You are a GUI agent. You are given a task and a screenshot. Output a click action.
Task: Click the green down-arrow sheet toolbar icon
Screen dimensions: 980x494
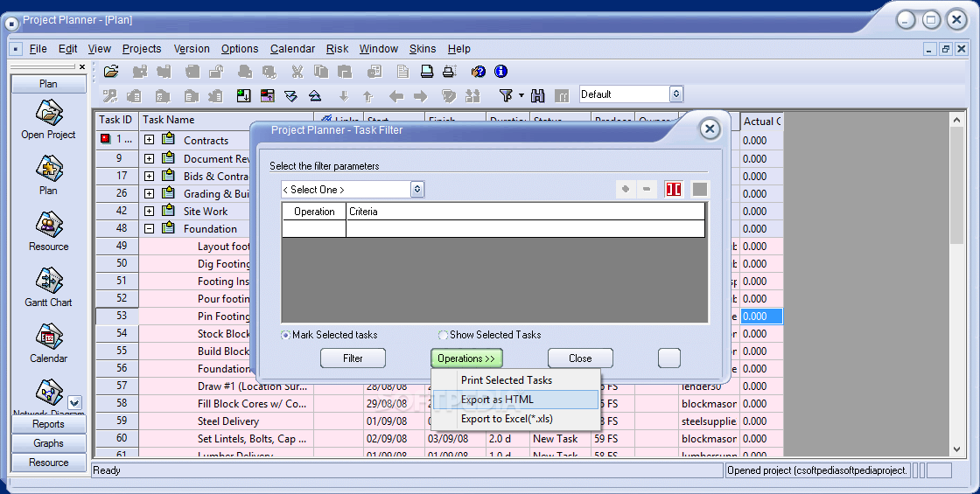coord(244,95)
